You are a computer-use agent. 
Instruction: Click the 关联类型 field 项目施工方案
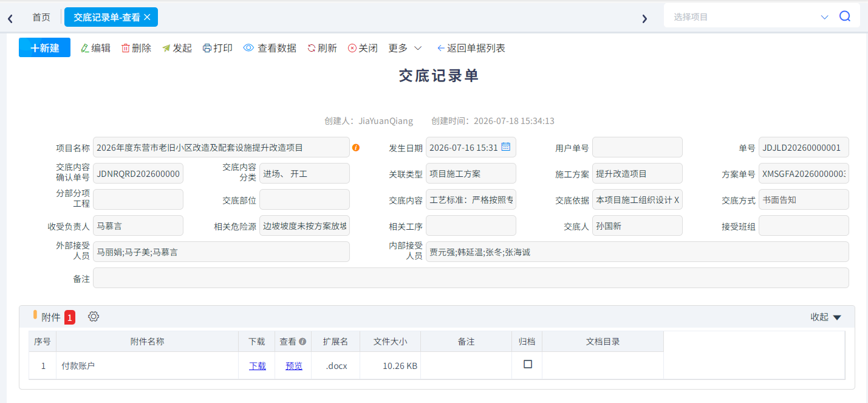(x=471, y=173)
